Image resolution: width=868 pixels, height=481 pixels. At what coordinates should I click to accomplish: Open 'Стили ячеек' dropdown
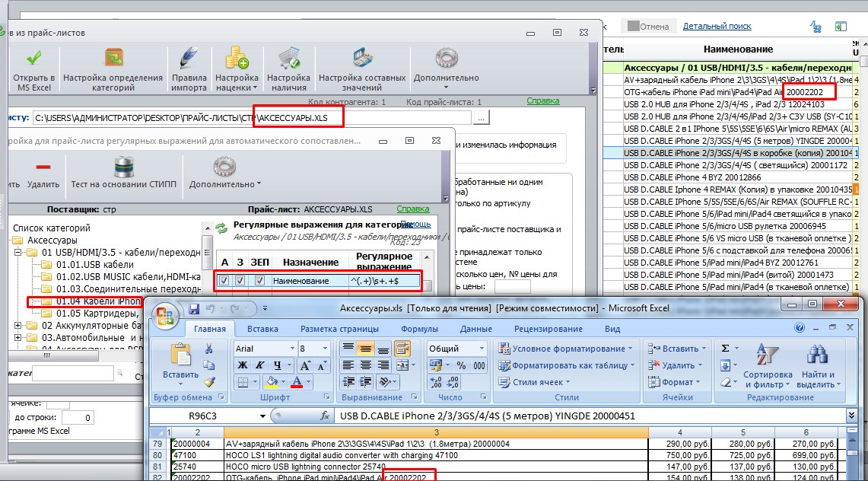click(534, 382)
